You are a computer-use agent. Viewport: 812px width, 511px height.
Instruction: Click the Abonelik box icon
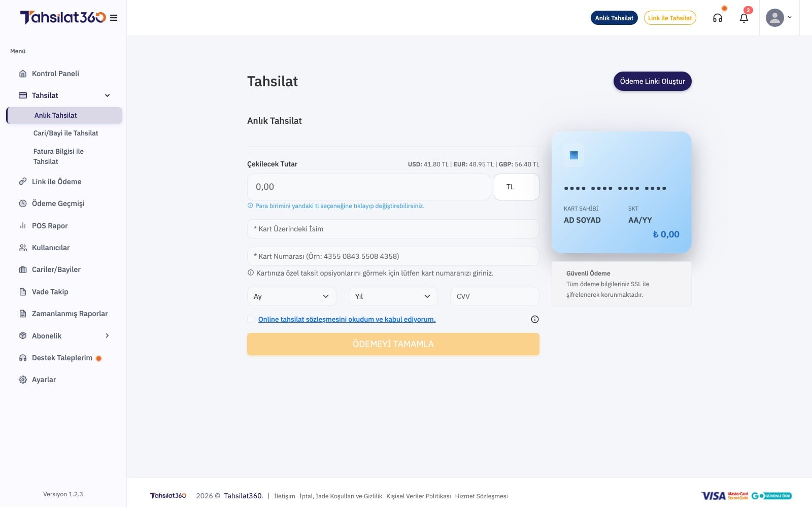point(23,336)
